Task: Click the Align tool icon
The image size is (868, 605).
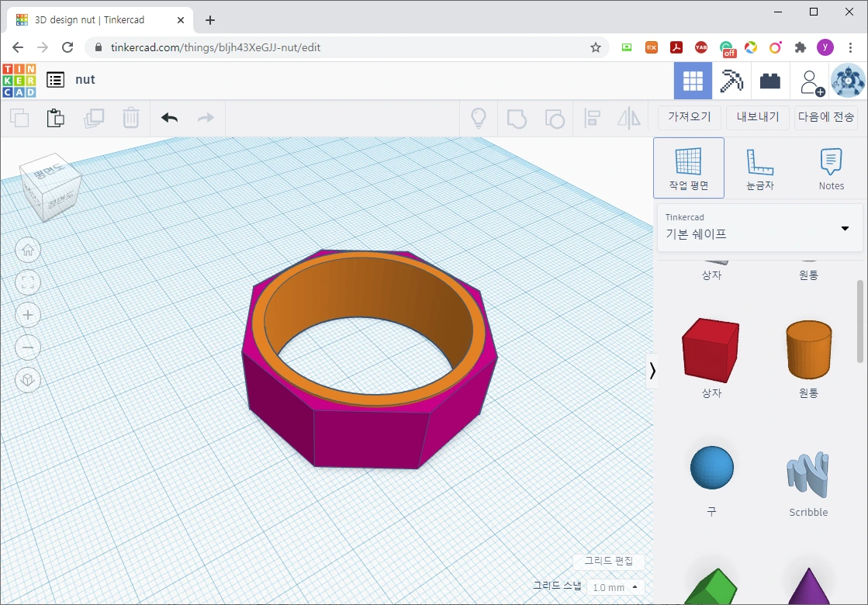Action: [x=593, y=118]
